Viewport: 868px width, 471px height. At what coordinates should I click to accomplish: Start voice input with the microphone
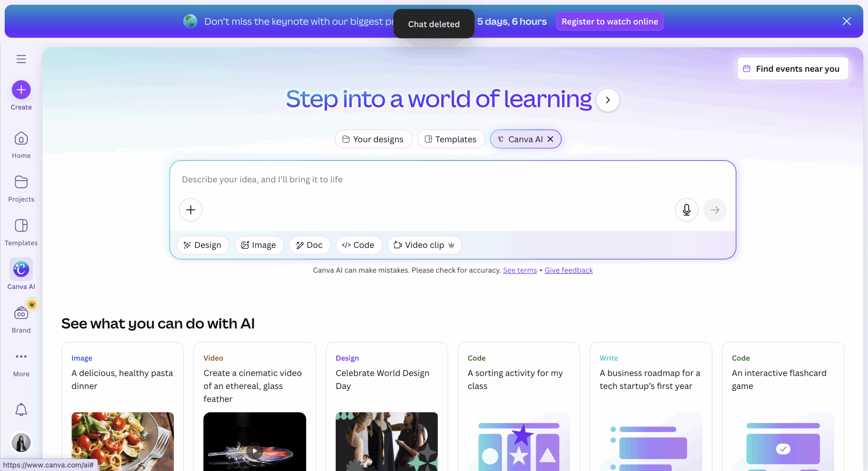pyautogui.click(x=686, y=210)
